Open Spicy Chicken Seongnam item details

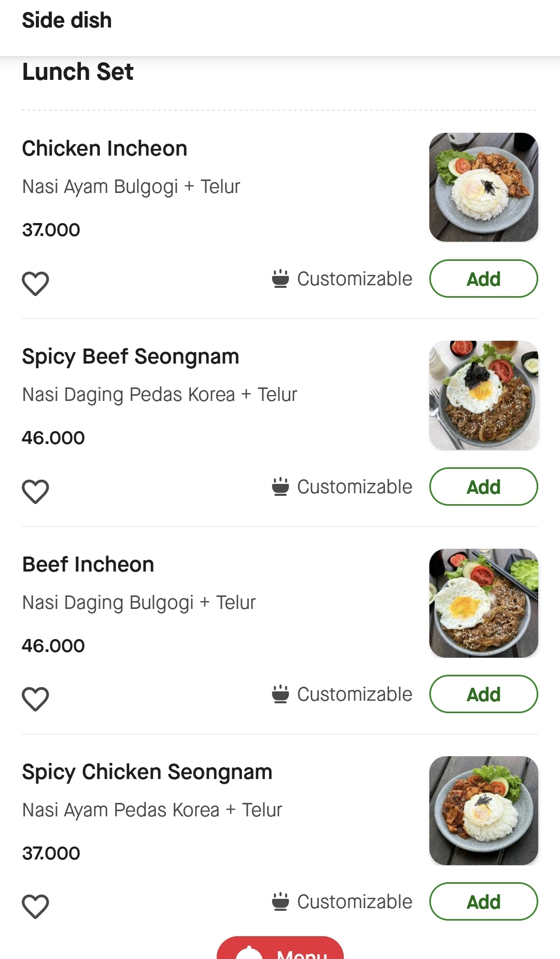(x=147, y=772)
